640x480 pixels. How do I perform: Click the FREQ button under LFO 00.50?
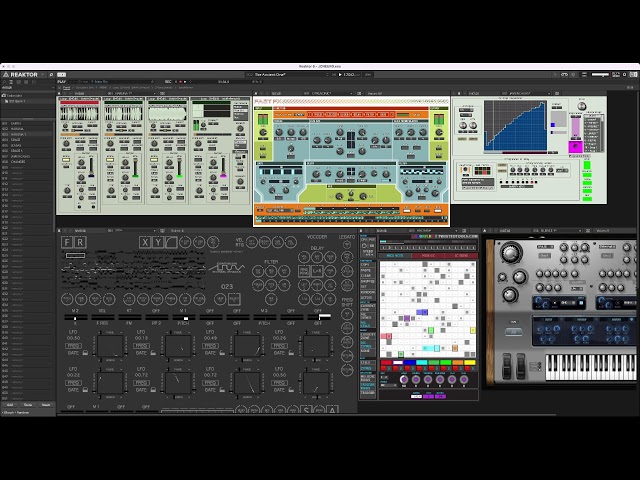coord(73,346)
